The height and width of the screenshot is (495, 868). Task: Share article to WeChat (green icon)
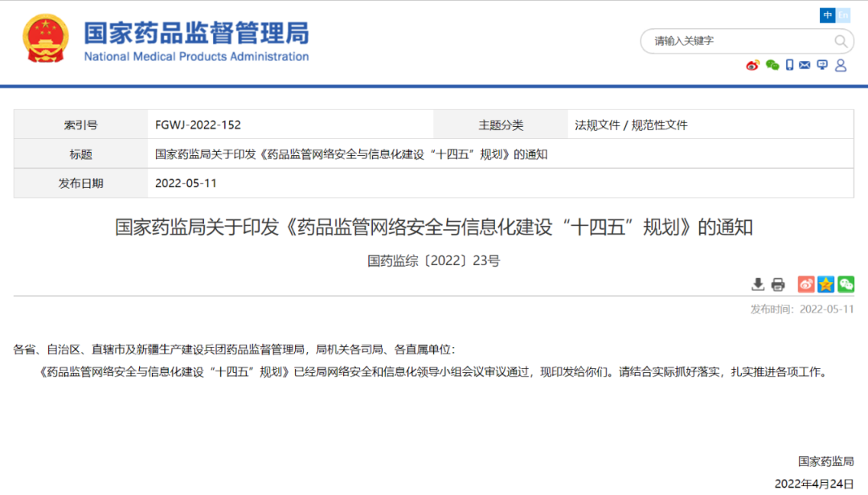point(845,284)
